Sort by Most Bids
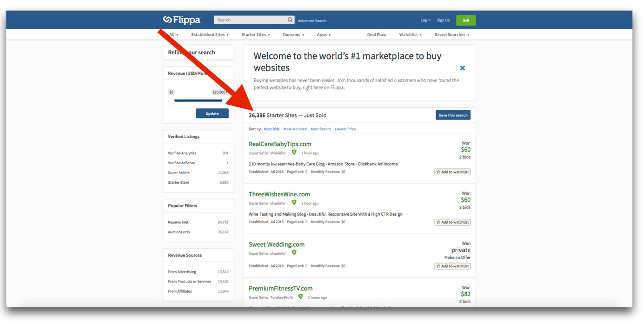Viewport: 644px width, 321px height. pos(271,129)
